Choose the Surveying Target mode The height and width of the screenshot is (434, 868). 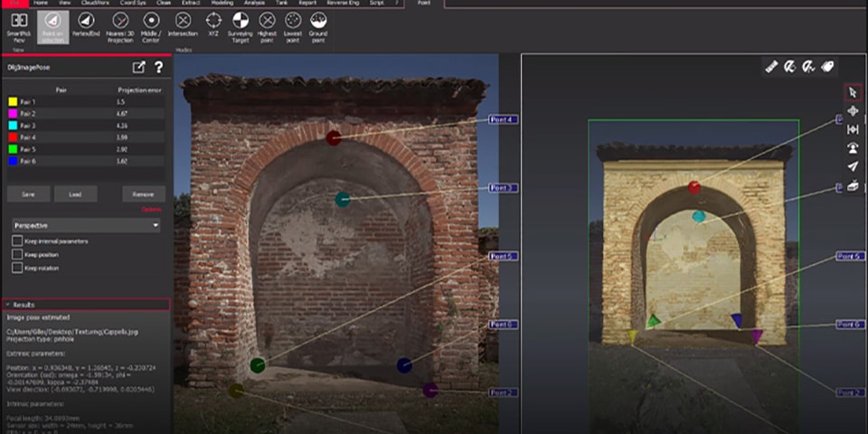(241, 27)
